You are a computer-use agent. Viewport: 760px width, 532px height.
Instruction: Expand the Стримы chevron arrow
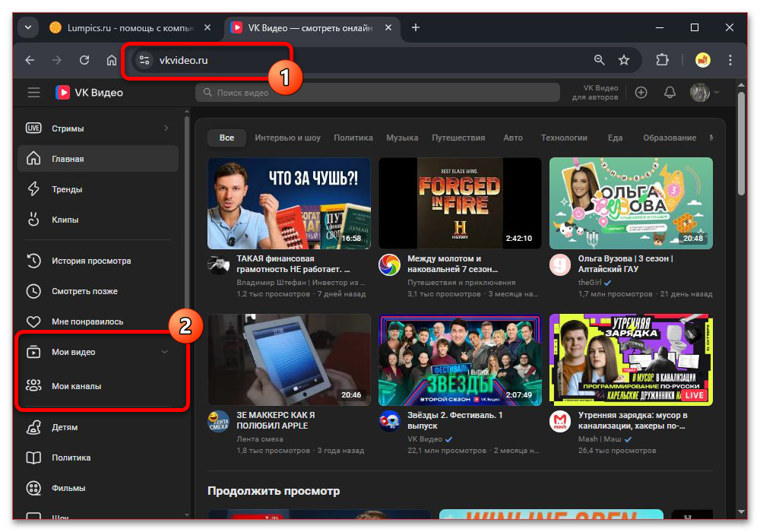tap(166, 128)
